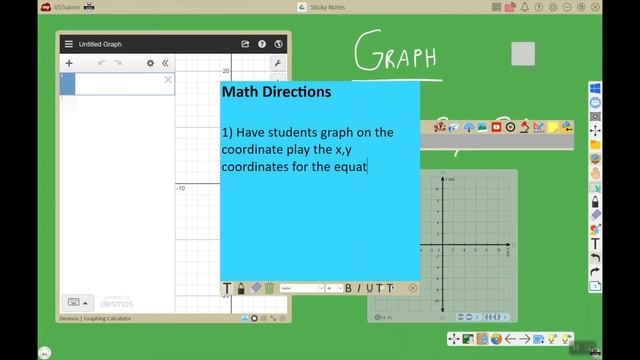Select the hand pointer tool in sidebar
The height and width of the screenshot is (360, 640).
[x=595, y=173]
